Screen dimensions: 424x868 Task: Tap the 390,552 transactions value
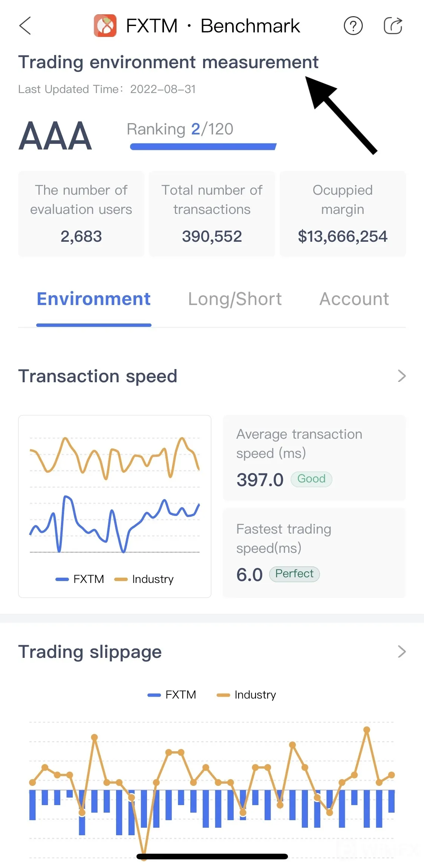[212, 236]
